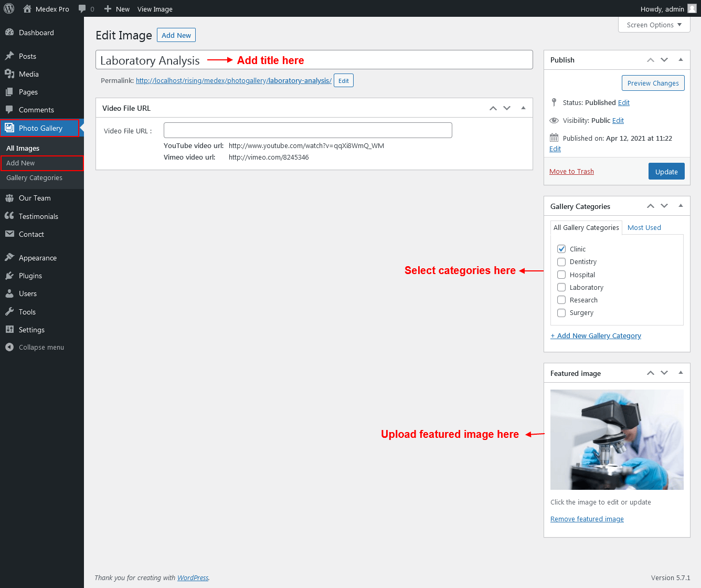701x588 pixels.
Task: Check the Laboratory category checkbox
Action: tap(561, 287)
